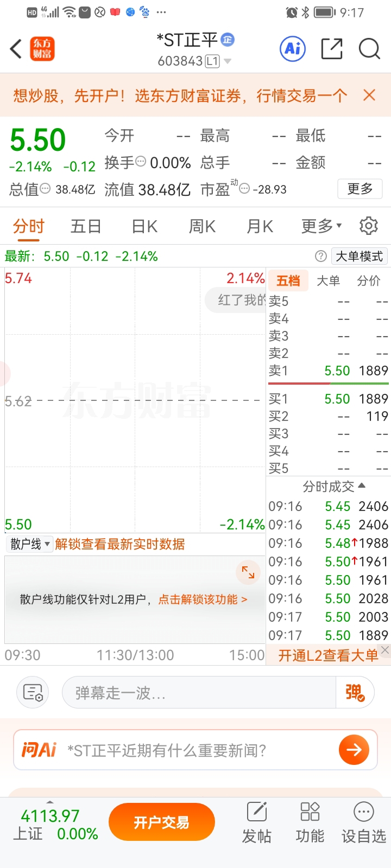Toggle the 弹 bullet comments button
This screenshot has width=391, height=868.
[355, 693]
